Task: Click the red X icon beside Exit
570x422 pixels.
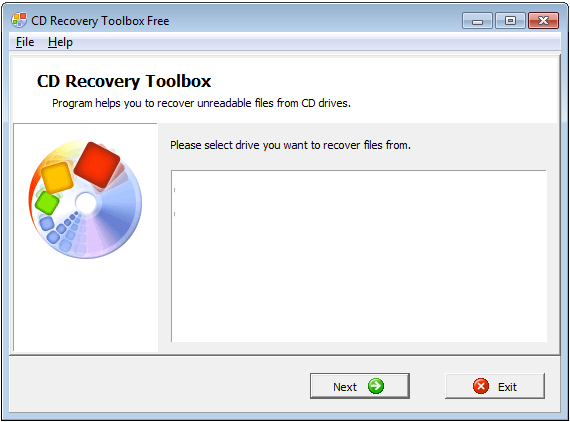Action: [481, 386]
